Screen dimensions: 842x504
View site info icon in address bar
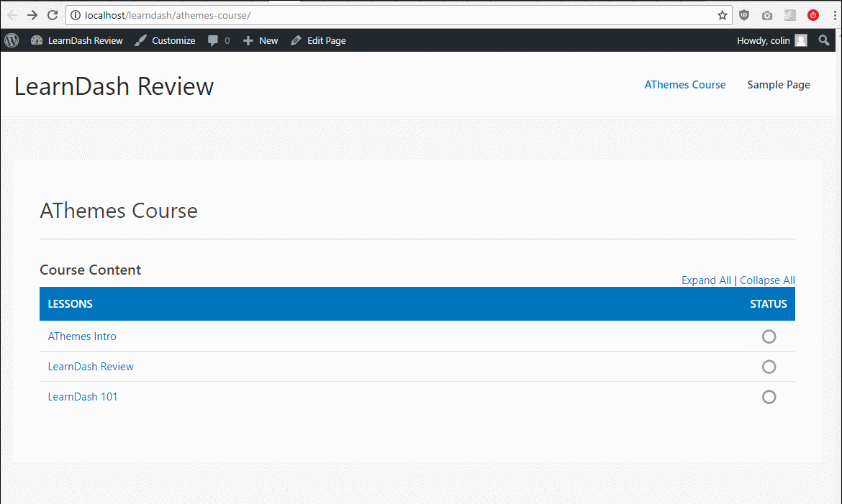76,15
